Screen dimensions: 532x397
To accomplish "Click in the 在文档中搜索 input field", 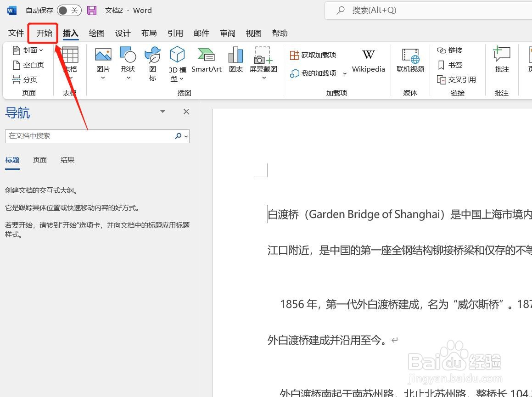I will pyautogui.click(x=89, y=136).
